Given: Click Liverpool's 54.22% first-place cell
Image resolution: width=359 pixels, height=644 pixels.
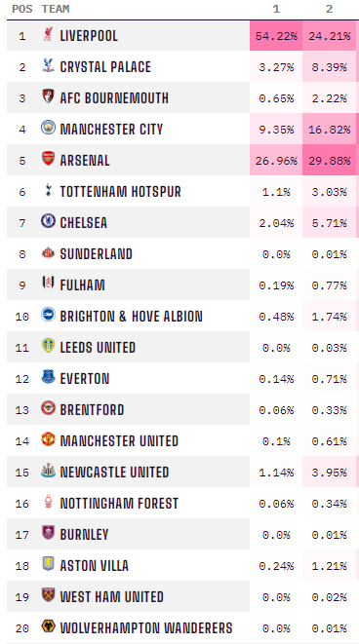Looking at the screenshot, I should tap(276, 35).
